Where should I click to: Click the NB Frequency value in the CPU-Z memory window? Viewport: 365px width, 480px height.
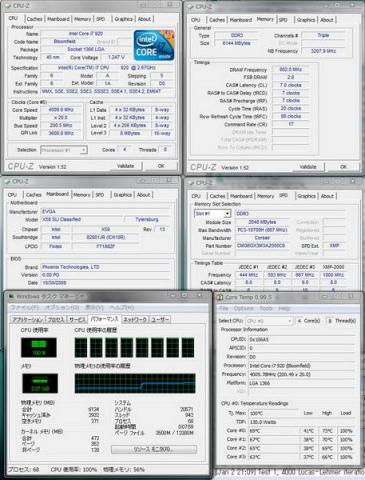(x=323, y=51)
